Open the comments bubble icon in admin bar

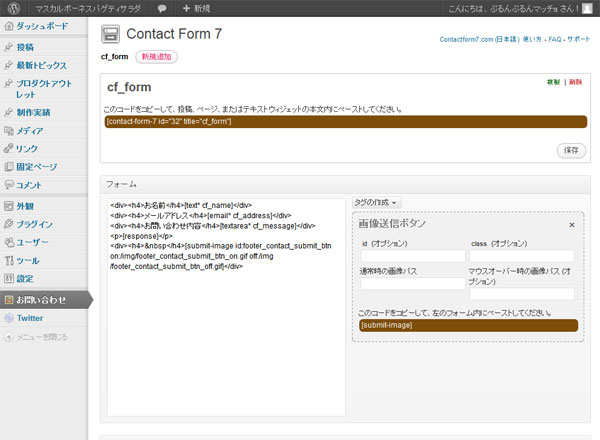point(162,8)
